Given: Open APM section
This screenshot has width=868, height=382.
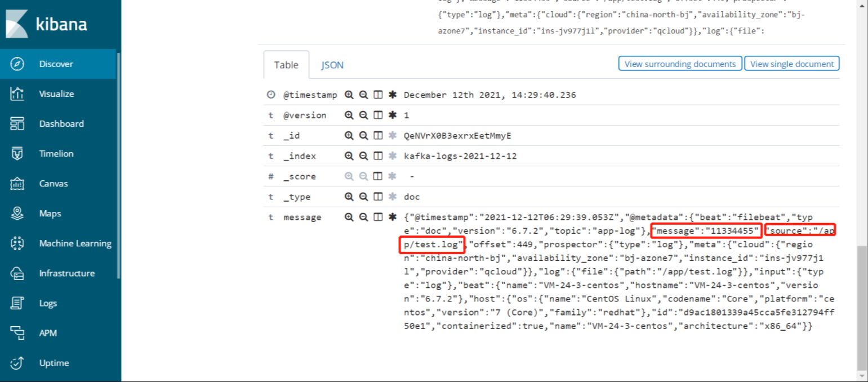Looking at the screenshot, I should [58, 332].
